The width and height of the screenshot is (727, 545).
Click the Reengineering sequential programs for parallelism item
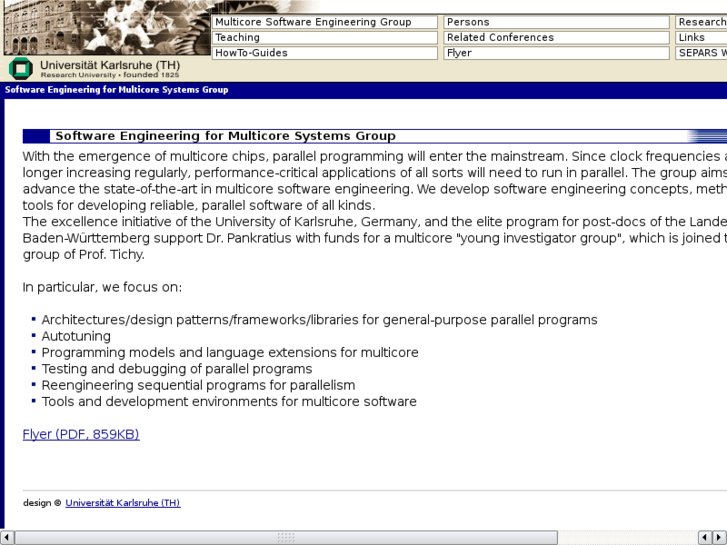198,385
